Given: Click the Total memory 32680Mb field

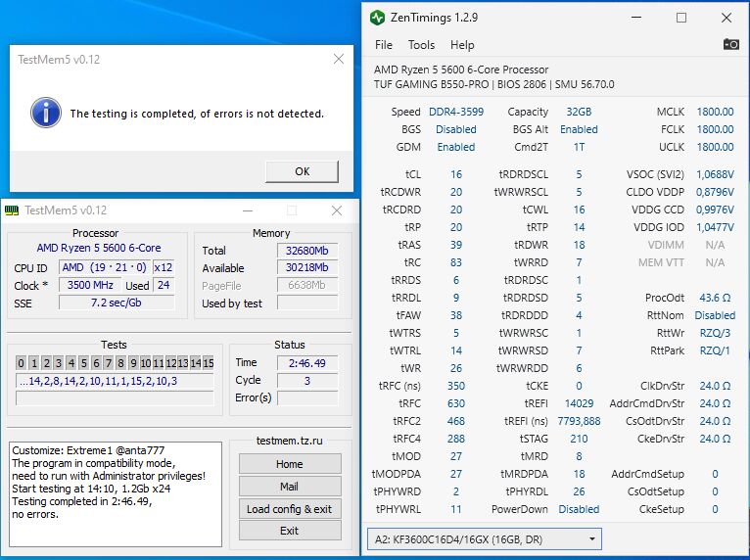Looking at the screenshot, I should 307,251.
